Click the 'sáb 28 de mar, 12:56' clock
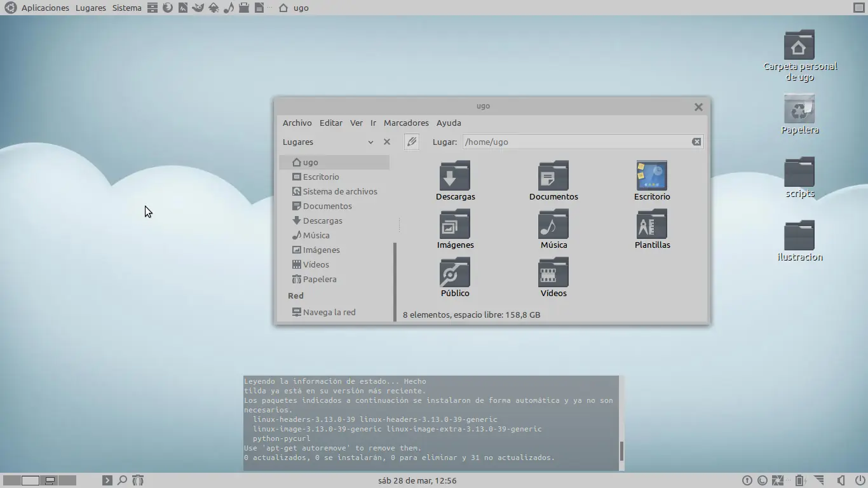The width and height of the screenshot is (868, 488). click(417, 480)
